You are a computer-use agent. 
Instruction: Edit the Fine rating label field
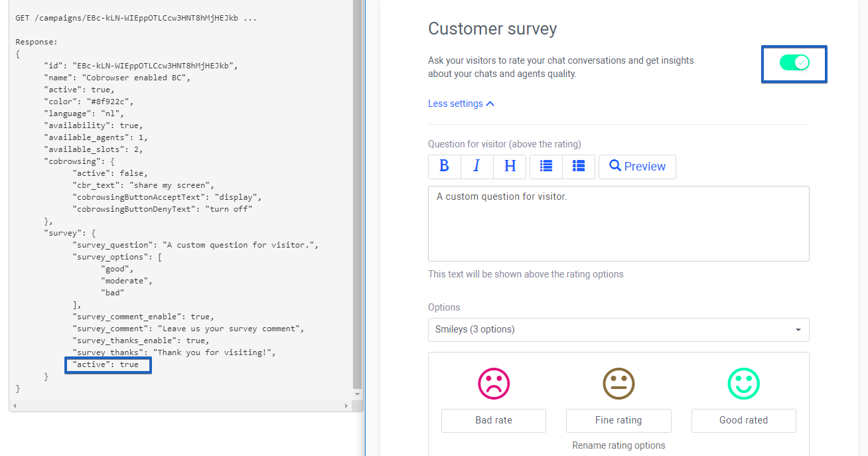tap(618, 420)
